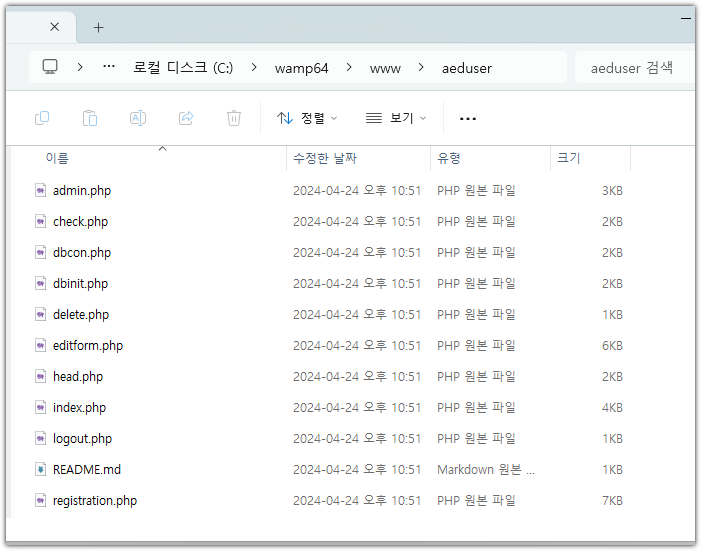Click the Delete trash can icon

pos(234,118)
